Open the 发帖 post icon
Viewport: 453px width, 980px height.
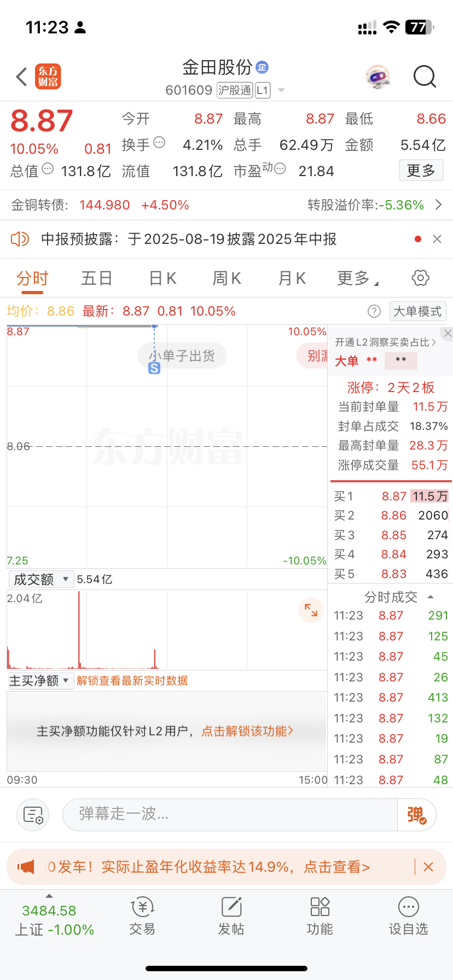point(231,916)
